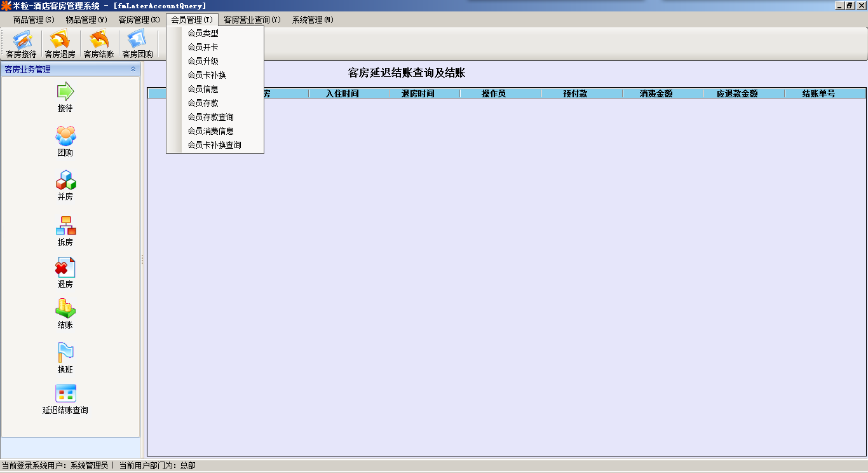Choose 会员开卡 from the menu
The image size is (868, 473).
203,47
